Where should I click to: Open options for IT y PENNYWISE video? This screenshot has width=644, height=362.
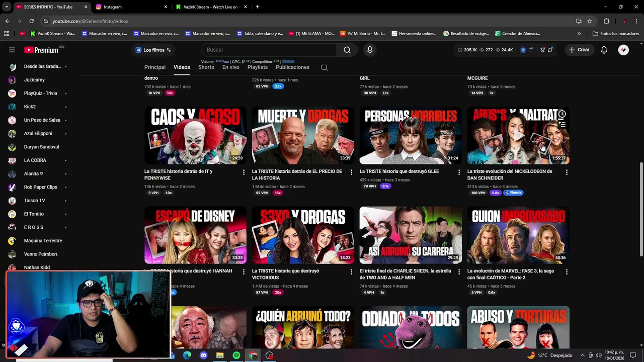(244, 172)
